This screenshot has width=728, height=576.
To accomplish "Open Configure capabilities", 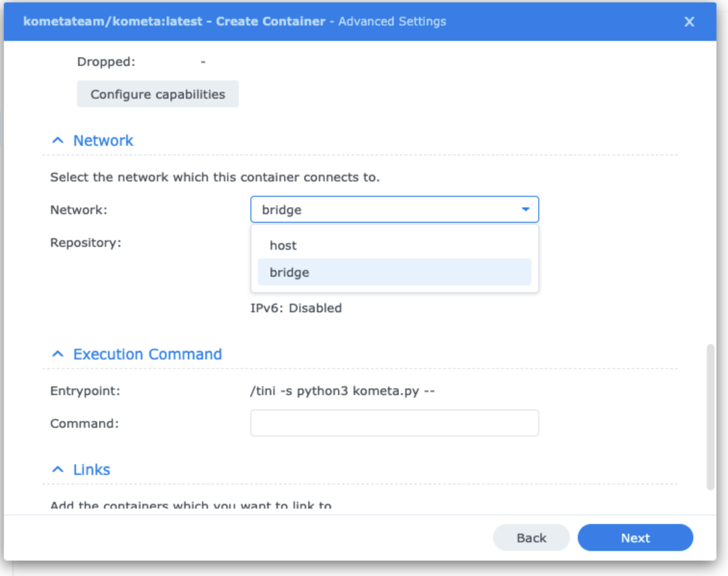I will pyautogui.click(x=157, y=94).
